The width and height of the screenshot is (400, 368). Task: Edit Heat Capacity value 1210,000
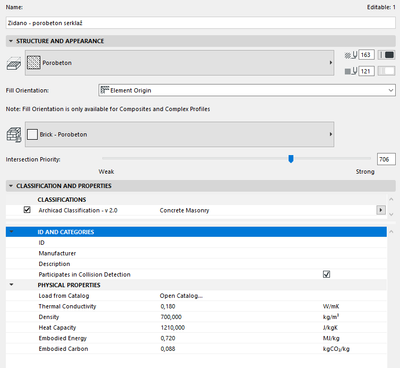[x=173, y=328]
